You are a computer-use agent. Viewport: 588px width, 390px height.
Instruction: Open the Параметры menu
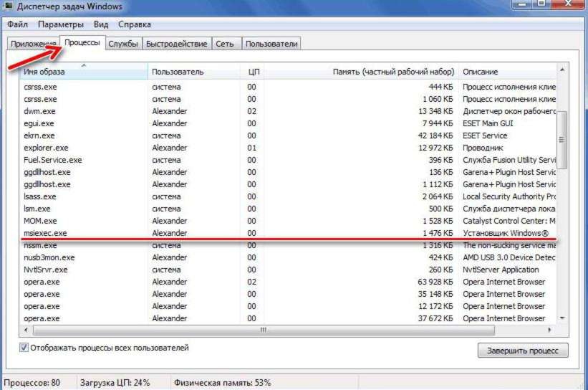[61, 25]
